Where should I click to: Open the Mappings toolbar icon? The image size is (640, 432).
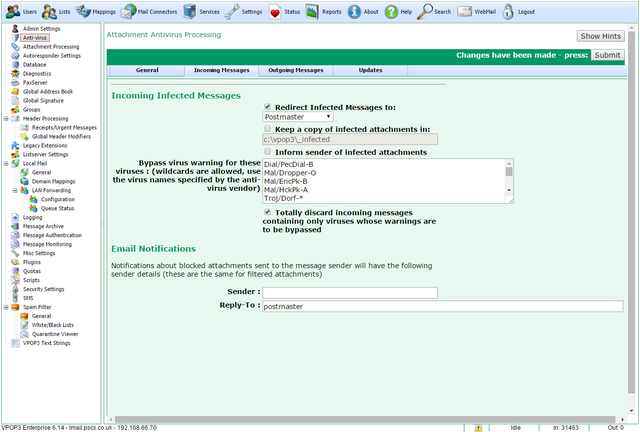point(83,11)
